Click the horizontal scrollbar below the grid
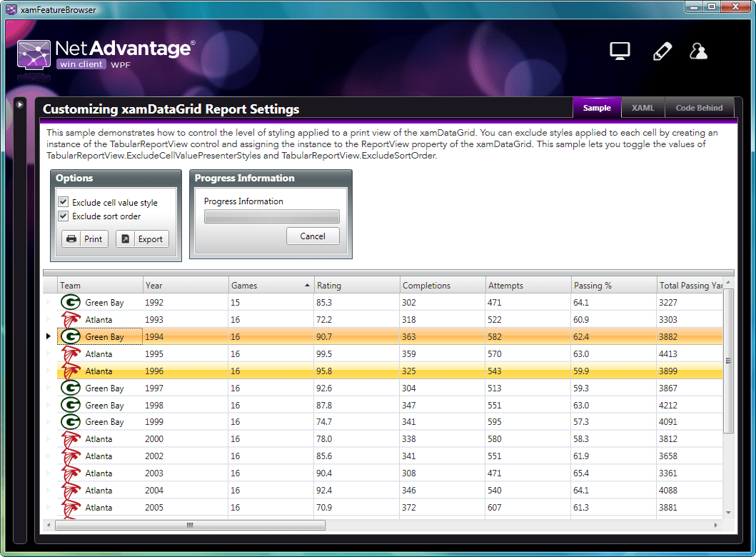The width and height of the screenshot is (756, 557). tap(188, 525)
